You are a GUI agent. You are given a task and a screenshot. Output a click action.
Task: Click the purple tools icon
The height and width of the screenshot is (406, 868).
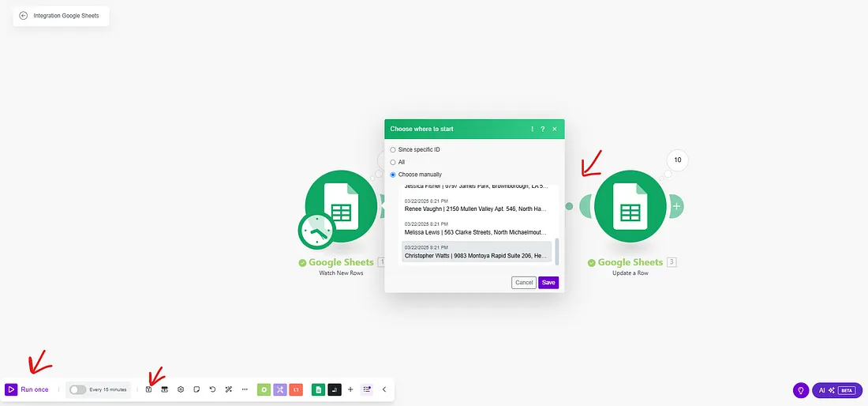click(280, 390)
